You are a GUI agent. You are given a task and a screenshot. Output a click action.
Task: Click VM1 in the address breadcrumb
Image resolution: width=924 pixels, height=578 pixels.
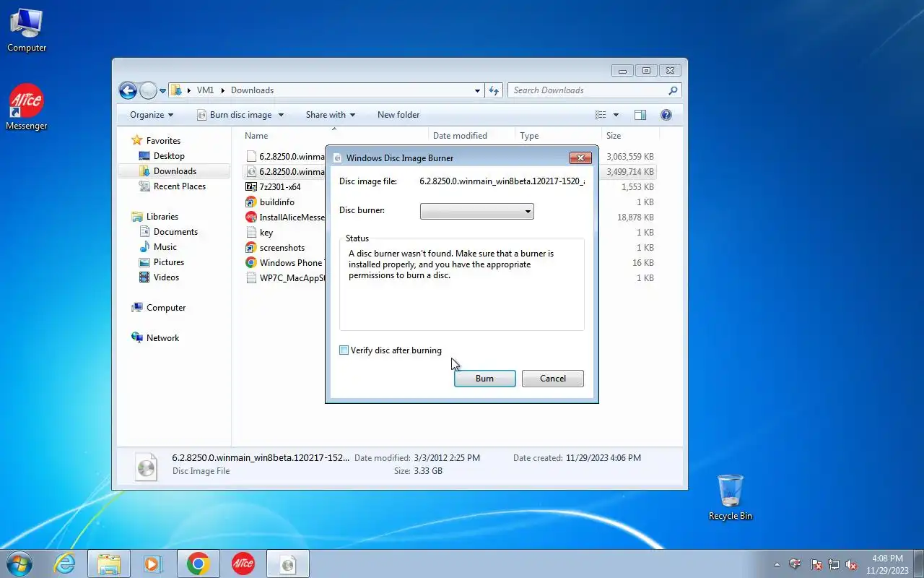pos(205,90)
